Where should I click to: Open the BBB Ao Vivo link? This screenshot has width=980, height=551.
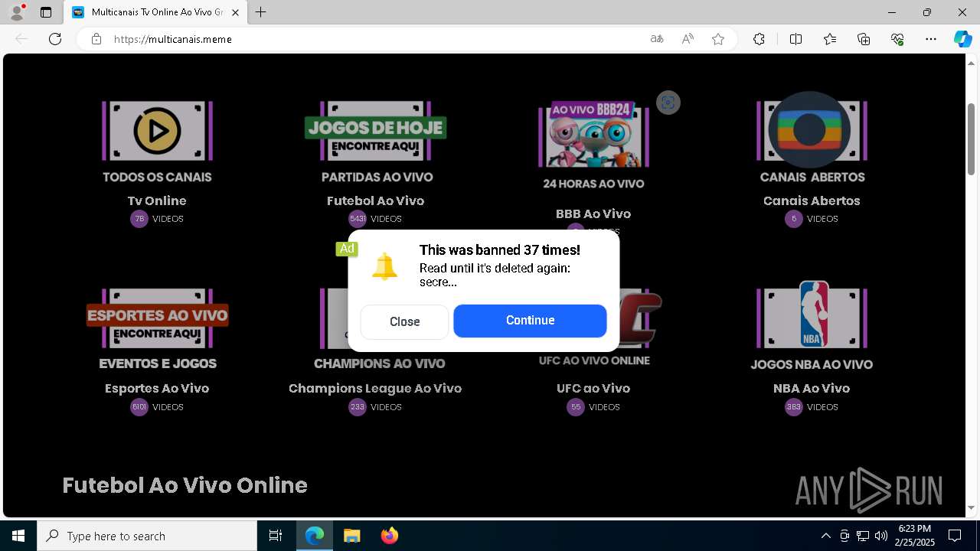pyautogui.click(x=593, y=214)
